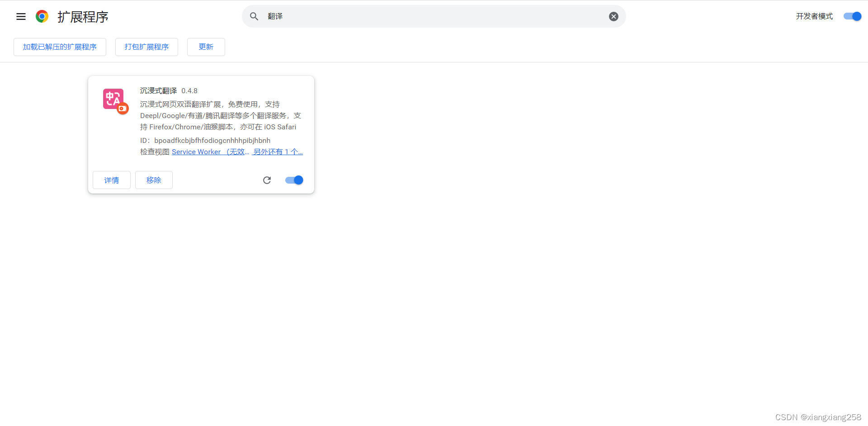
Task: Open the hamburger main menu
Action: coord(21,17)
